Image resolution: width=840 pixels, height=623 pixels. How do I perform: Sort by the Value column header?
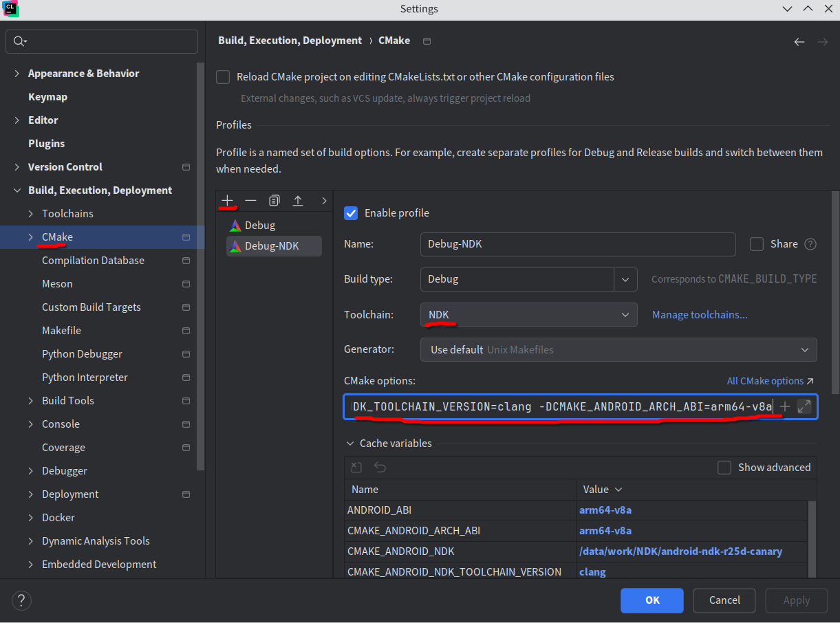(x=691, y=490)
